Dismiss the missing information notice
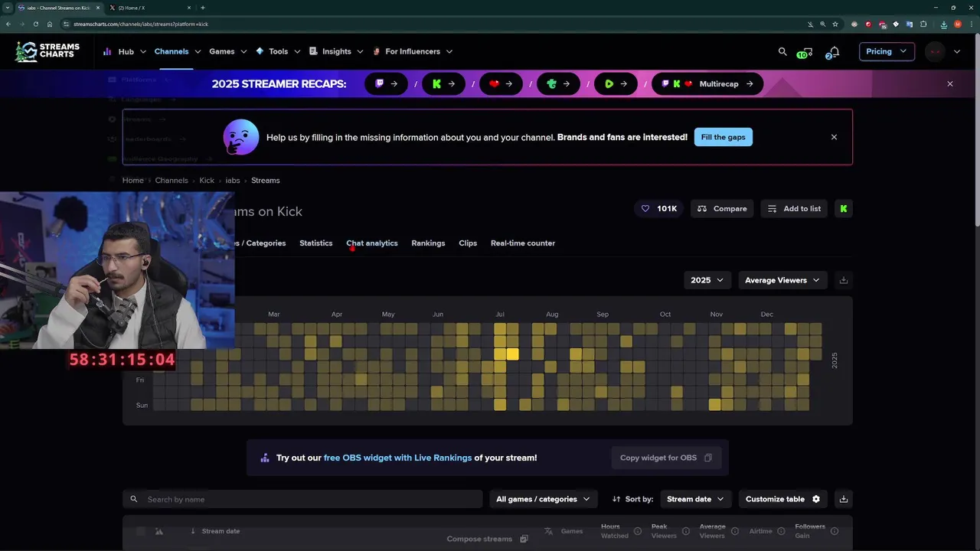The height and width of the screenshot is (551, 980). pos(834,137)
